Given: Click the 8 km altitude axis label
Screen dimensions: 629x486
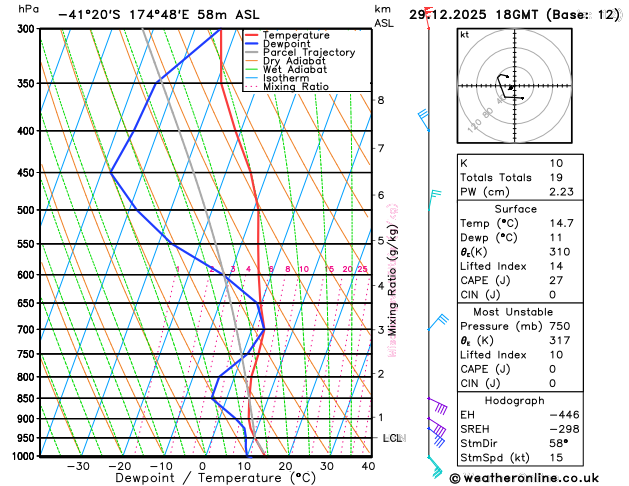Looking at the screenshot, I should (381, 100).
